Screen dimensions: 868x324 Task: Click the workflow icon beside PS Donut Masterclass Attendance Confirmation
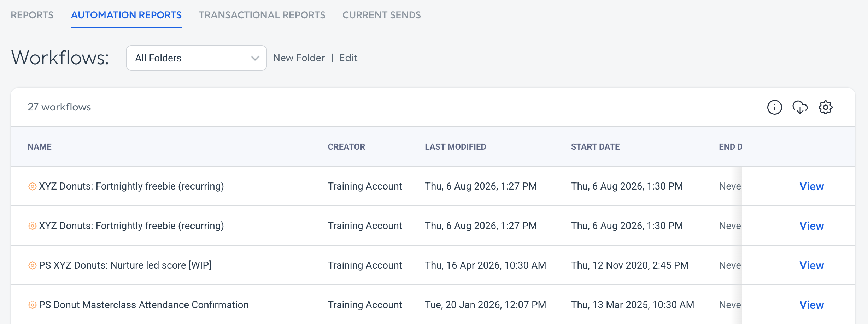[x=32, y=305]
